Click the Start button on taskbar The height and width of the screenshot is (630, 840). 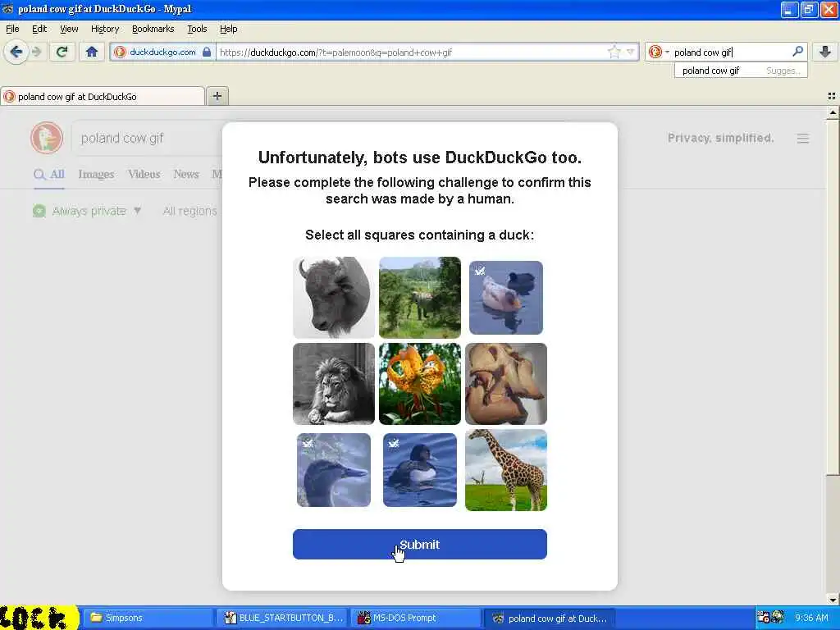pos(39,618)
